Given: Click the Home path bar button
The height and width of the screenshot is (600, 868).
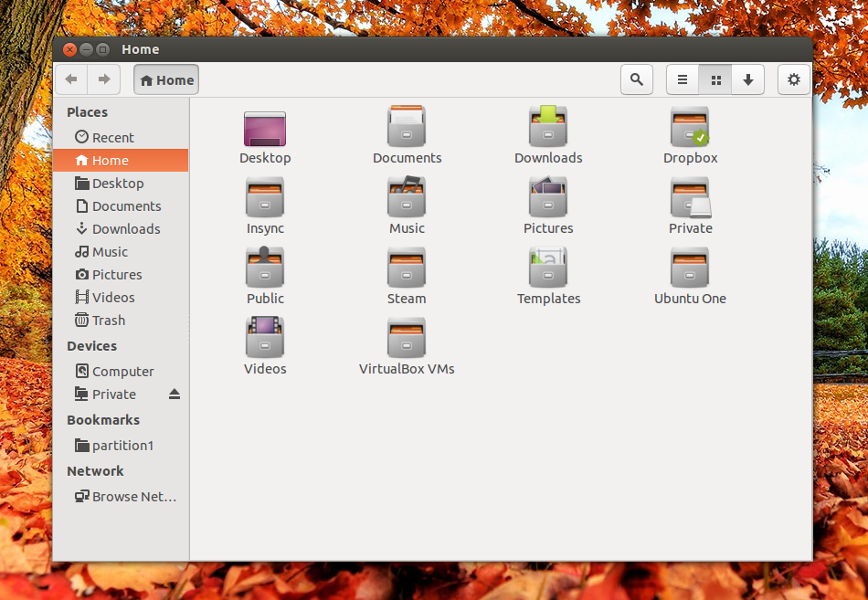Looking at the screenshot, I should (166, 79).
